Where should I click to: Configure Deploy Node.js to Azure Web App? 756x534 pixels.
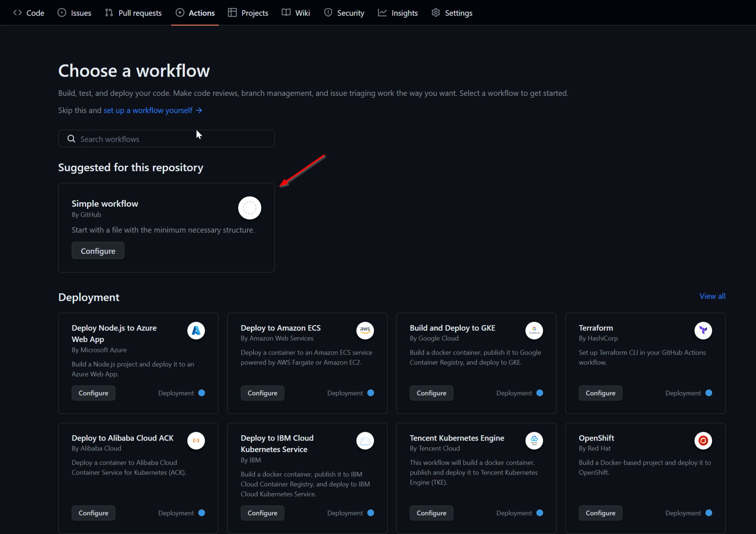point(93,393)
